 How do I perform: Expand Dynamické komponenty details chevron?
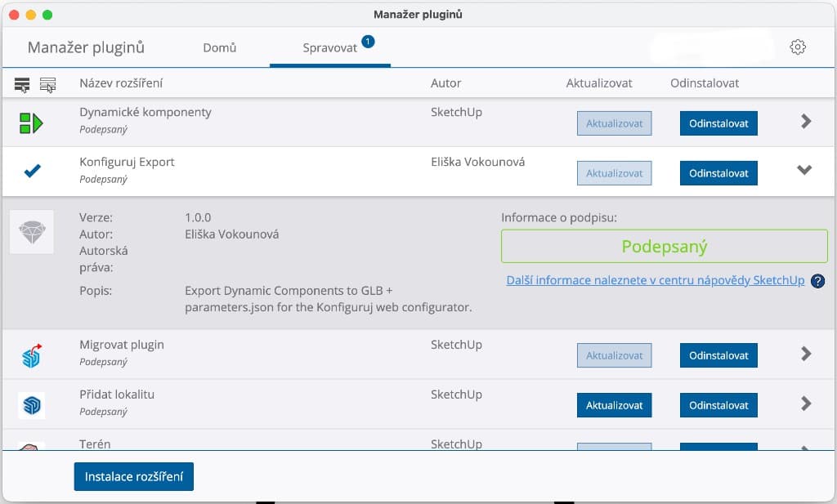[x=806, y=122]
